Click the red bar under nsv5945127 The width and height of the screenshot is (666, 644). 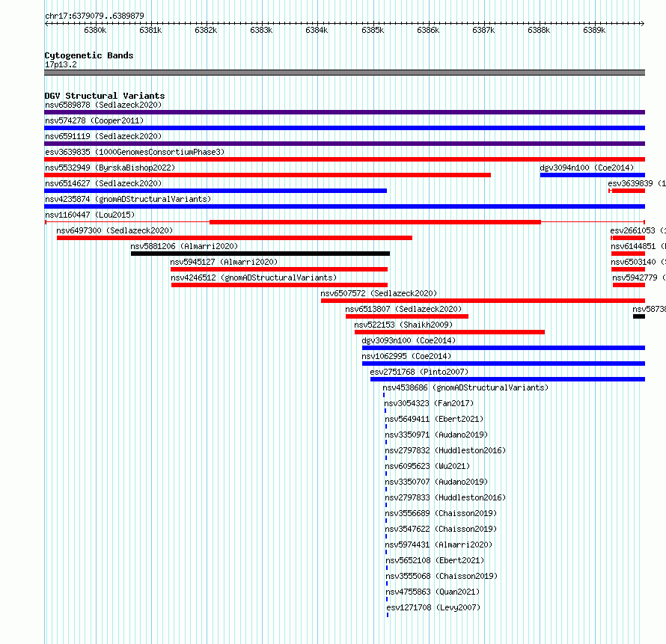[279, 269]
